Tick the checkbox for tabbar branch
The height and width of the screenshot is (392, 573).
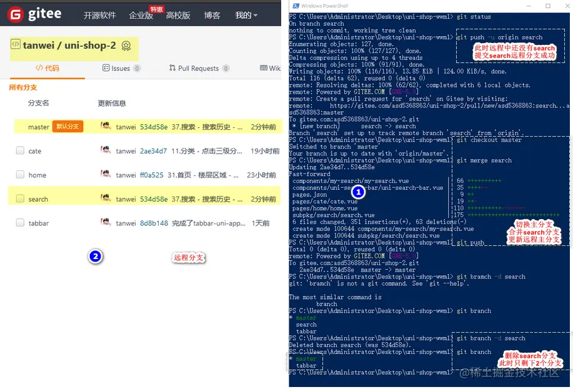tap(20, 223)
